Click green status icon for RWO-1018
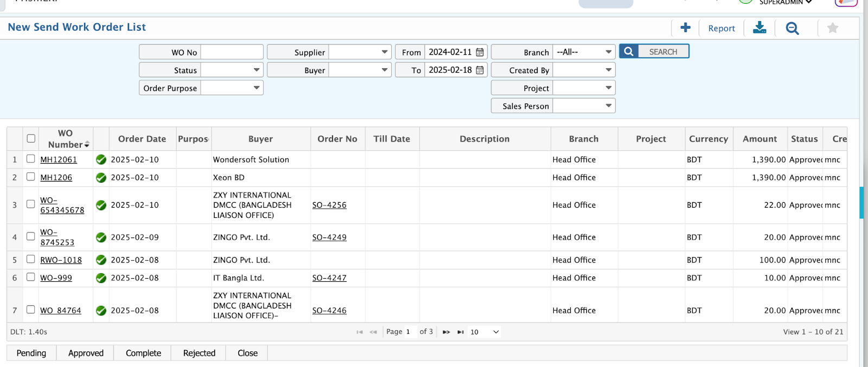This screenshot has height=367, width=868. [x=101, y=260]
